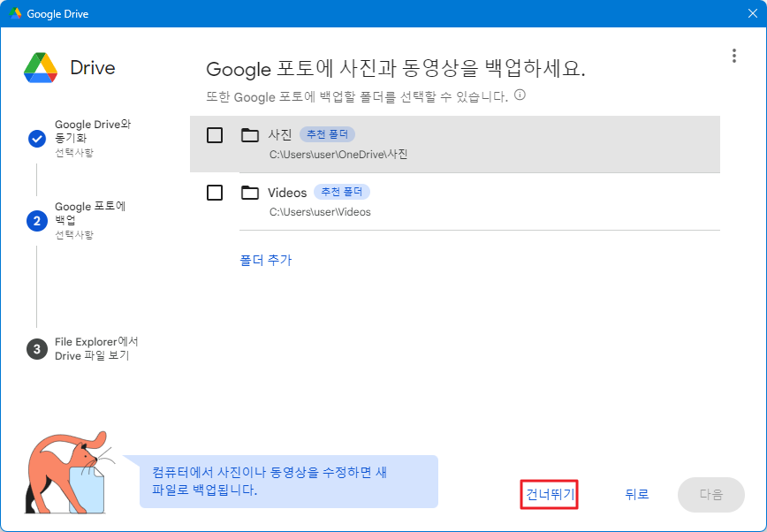Check the Videos folder checkbox
Screen dimensions: 767x532
(215, 193)
